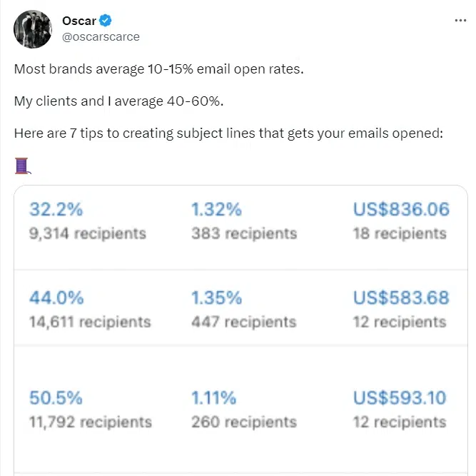The height and width of the screenshot is (476, 476).
Task: Click the Oscar display name
Action: click(x=79, y=21)
